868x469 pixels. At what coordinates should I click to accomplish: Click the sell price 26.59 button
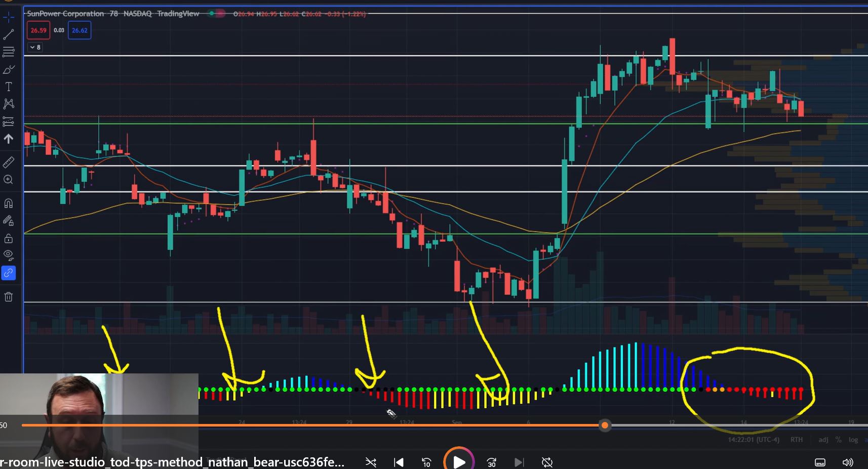pos(38,30)
